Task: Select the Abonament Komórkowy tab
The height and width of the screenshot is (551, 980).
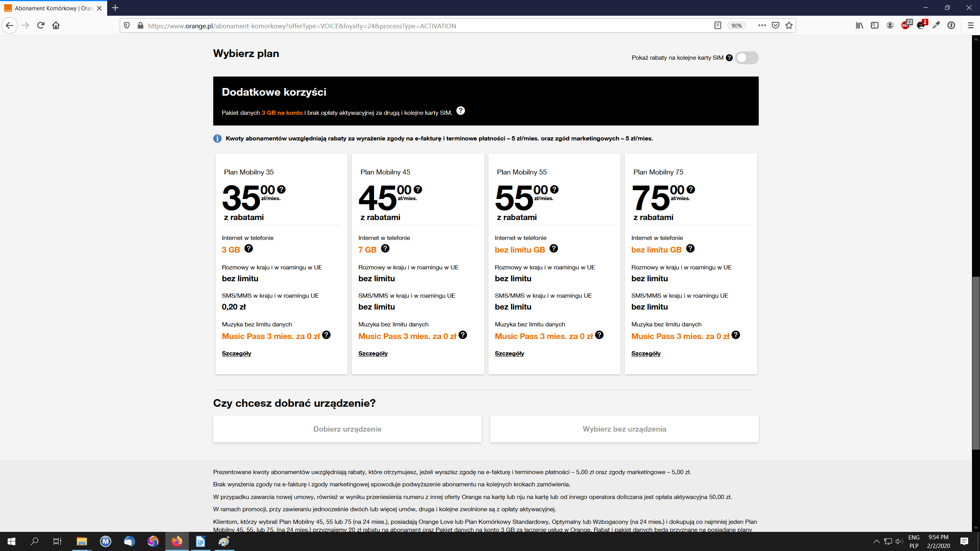Action: click(54, 8)
